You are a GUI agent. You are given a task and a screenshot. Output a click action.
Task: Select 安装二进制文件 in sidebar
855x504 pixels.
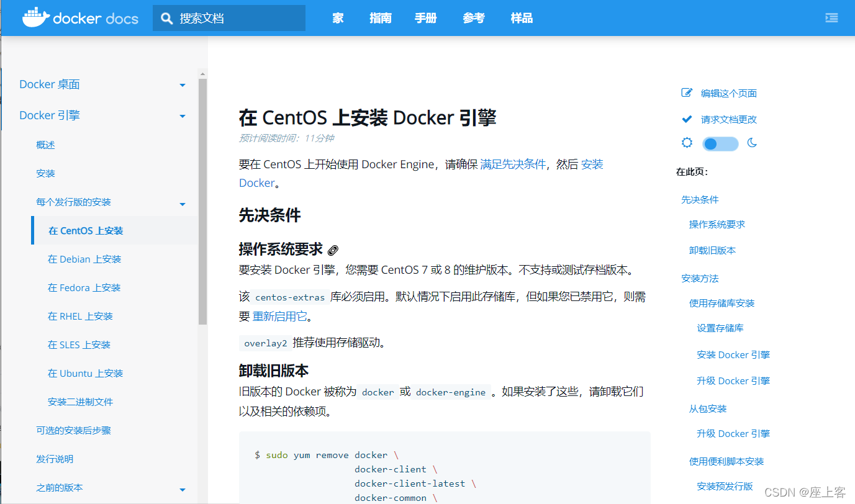pos(80,402)
